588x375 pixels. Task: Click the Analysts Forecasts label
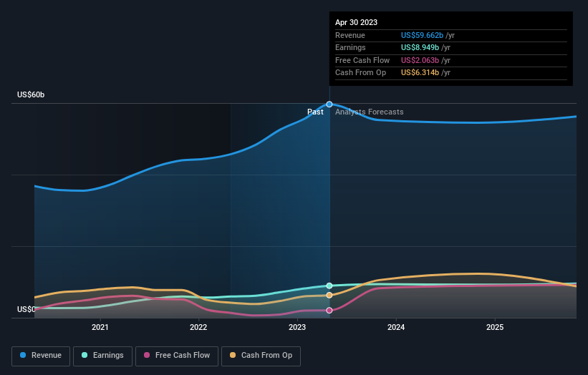[370, 112]
